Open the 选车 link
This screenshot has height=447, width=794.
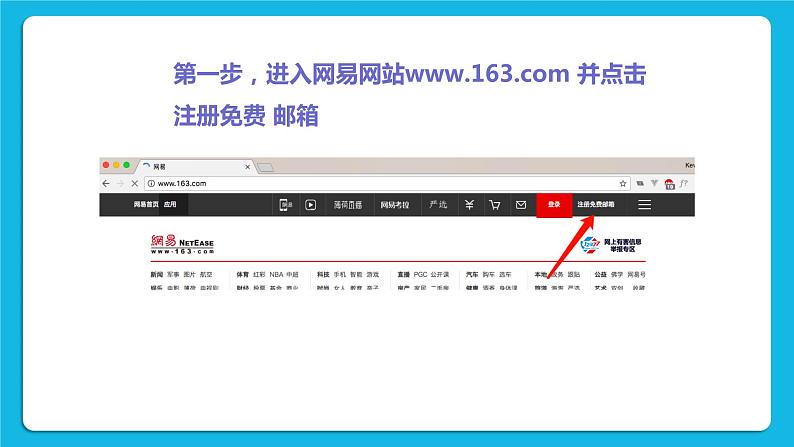[505, 274]
